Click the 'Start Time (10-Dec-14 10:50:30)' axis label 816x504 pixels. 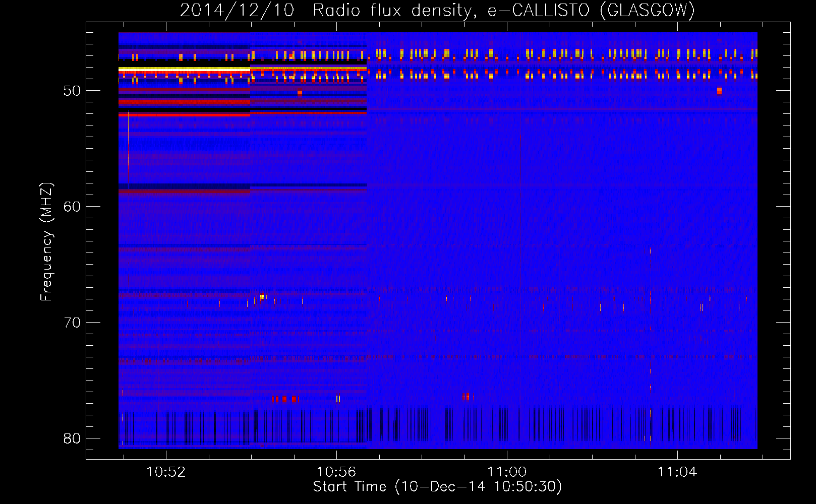point(437,487)
